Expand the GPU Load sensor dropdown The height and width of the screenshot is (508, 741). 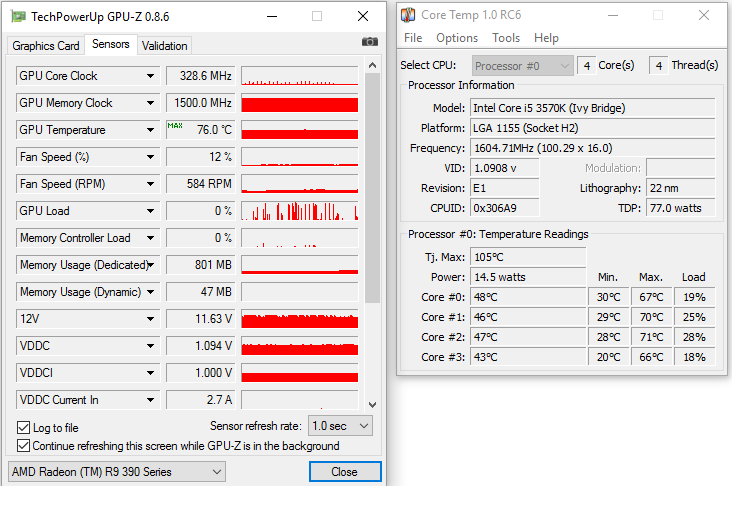point(150,211)
